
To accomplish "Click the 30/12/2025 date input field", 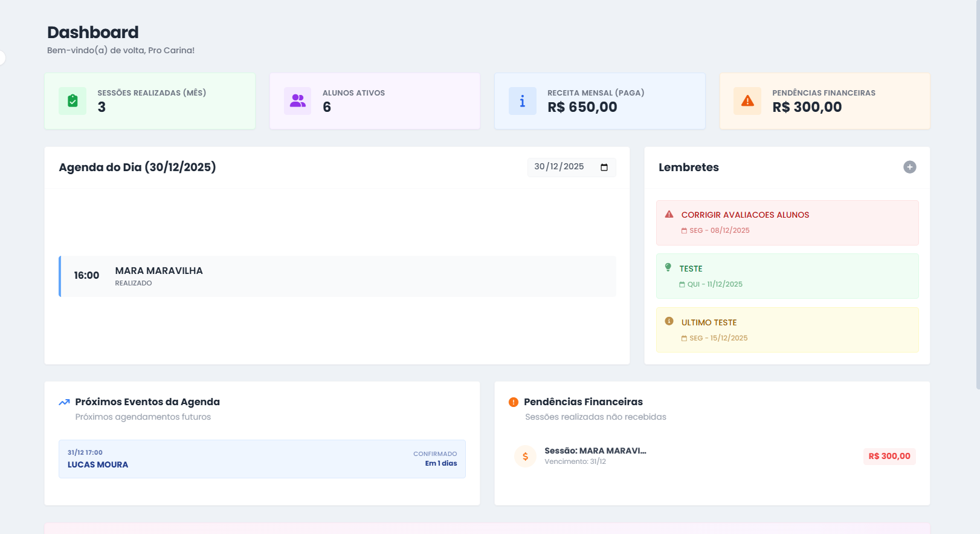I will (x=572, y=167).
